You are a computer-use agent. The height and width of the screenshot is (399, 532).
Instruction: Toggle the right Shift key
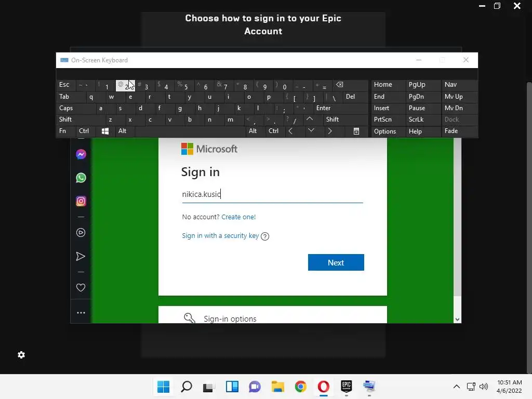coord(345,119)
